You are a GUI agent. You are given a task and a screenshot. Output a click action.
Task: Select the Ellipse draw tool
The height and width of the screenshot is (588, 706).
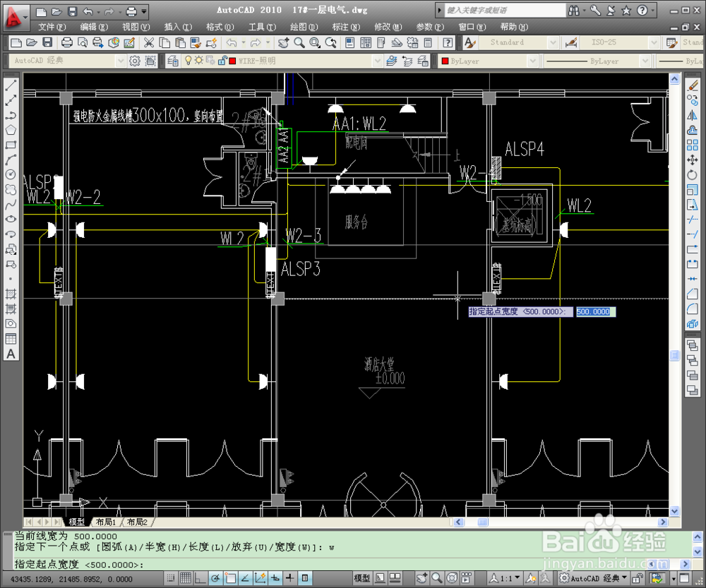click(x=11, y=219)
